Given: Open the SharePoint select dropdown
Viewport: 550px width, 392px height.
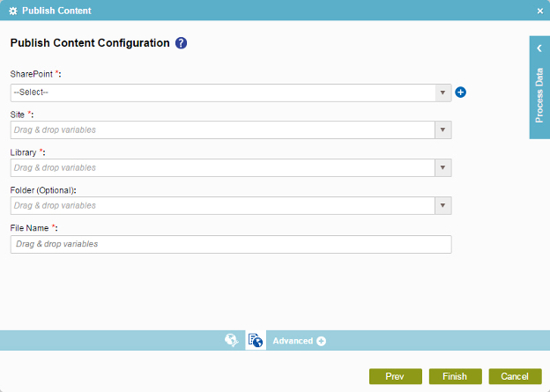Looking at the screenshot, I should click(x=231, y=92).
